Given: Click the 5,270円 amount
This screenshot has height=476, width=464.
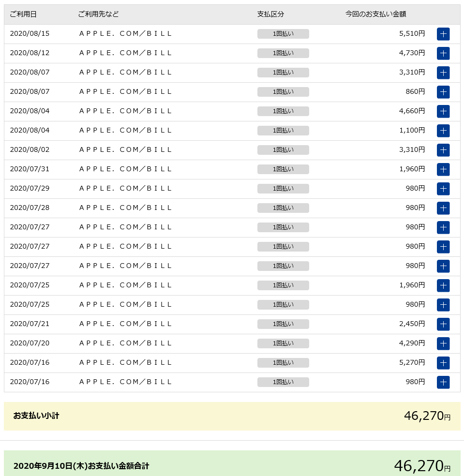Looking at the screenshot, I should click(412, 363).
